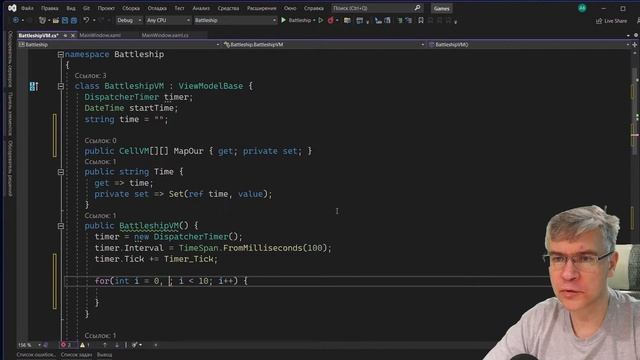Open the Any CPU platform dropdown
Screen dimensions: 640x360
tap(168, 20)
